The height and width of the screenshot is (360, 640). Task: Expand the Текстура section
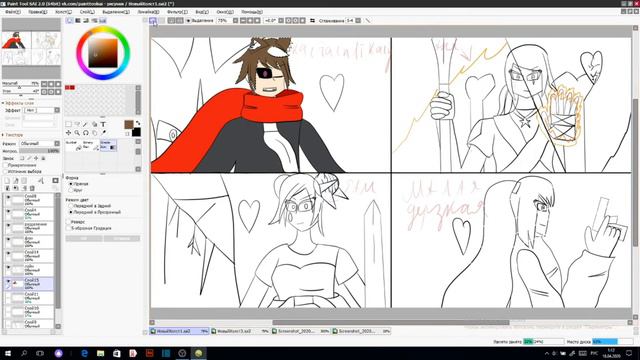coord(3,135)
